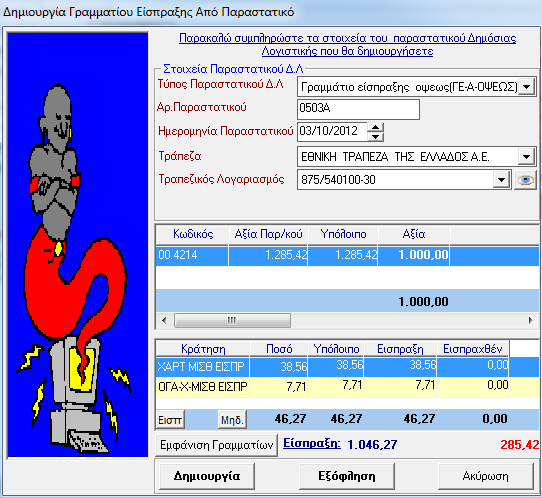The image size is (542, 498).
Task: Click the blue instruction link at top
Action: click(347, 45)
